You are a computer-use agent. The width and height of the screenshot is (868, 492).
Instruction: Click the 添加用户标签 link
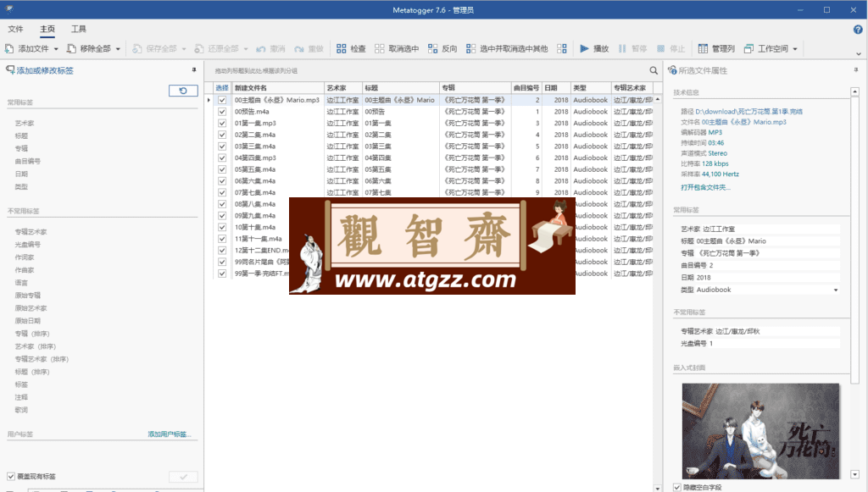[x=170, y=434]
